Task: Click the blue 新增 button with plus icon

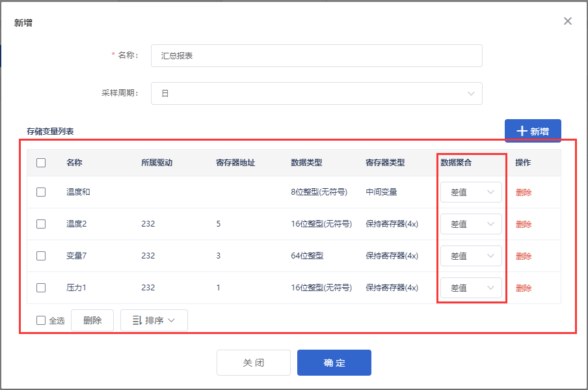Action: click(x=533, y=131)
